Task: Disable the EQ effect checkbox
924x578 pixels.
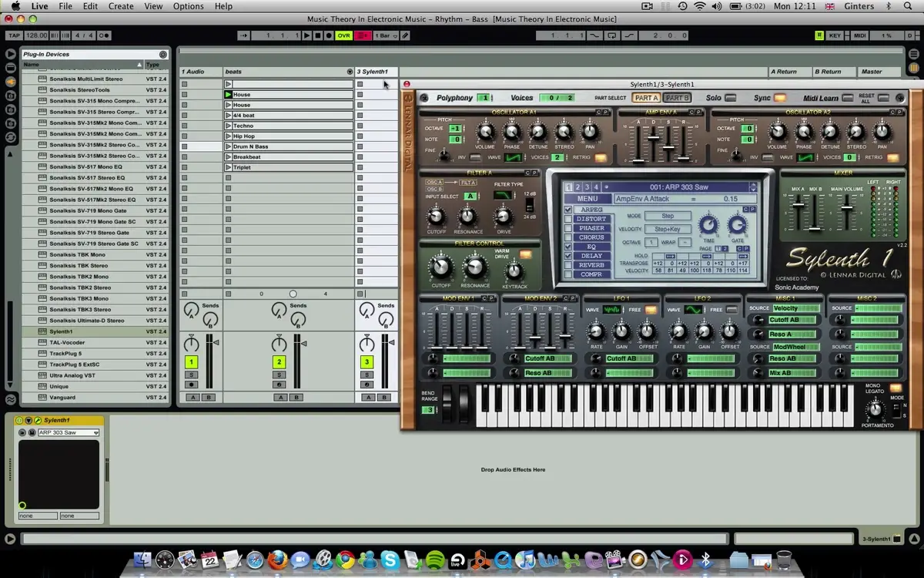Action: [568, 247]
